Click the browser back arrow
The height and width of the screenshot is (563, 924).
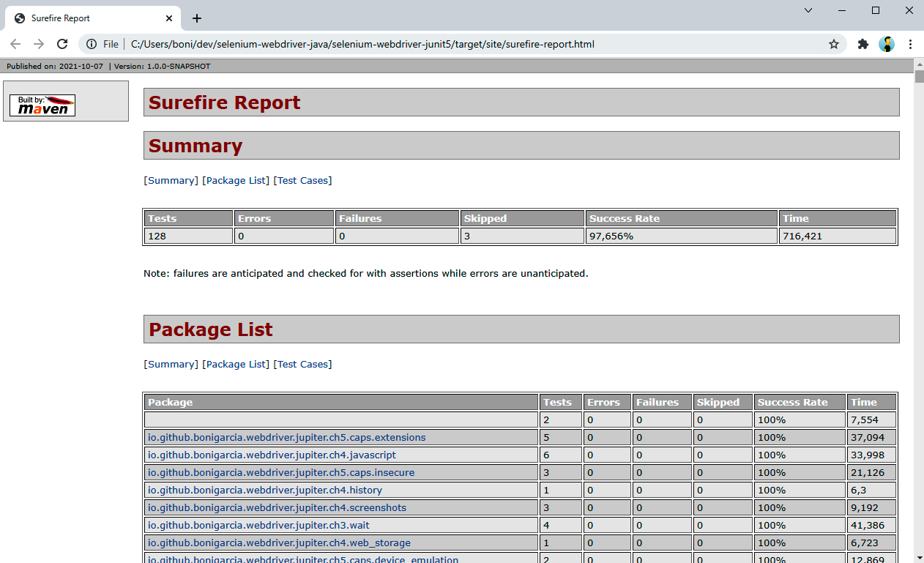pos(15,44)
